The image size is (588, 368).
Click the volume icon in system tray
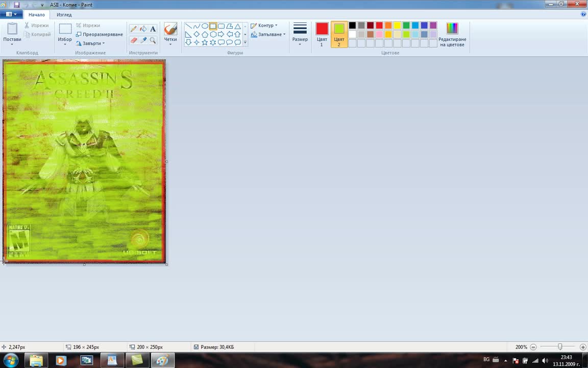point(545,360)
